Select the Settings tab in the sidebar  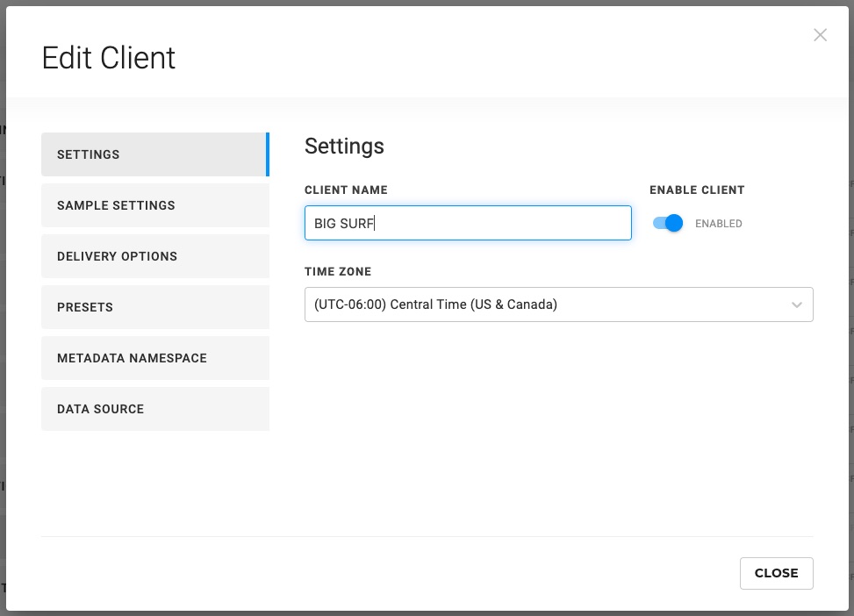pyautogui.click(x=154, y=154)
